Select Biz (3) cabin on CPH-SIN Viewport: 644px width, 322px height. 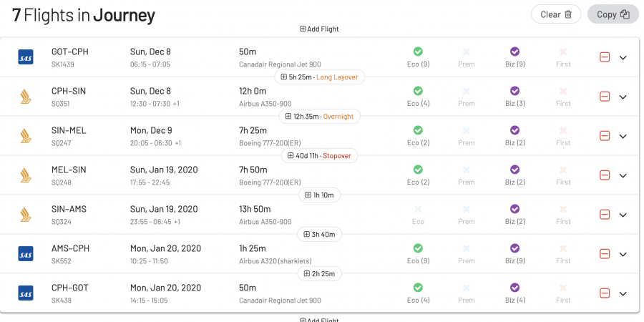514,97
